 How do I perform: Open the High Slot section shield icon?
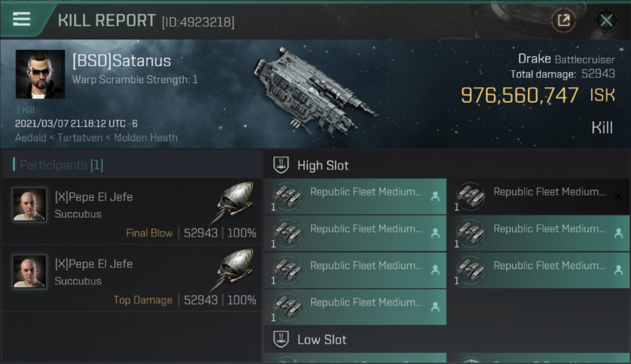click(281, 165)
